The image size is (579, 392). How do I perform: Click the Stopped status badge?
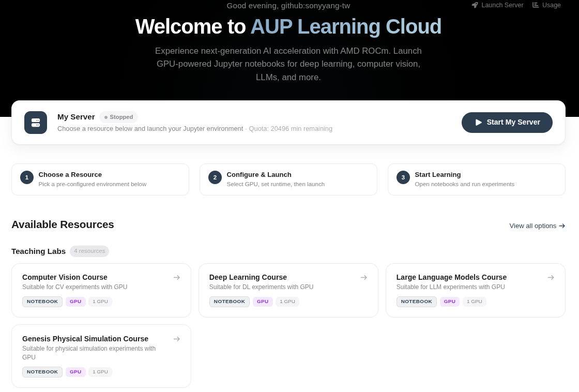coord(118,117)
